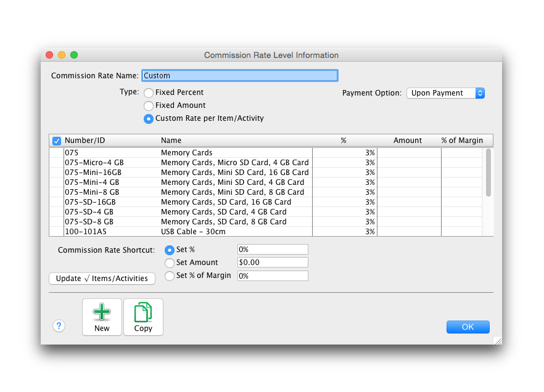
Task: Select the Set % of Margin option
Action: (170, 276)
